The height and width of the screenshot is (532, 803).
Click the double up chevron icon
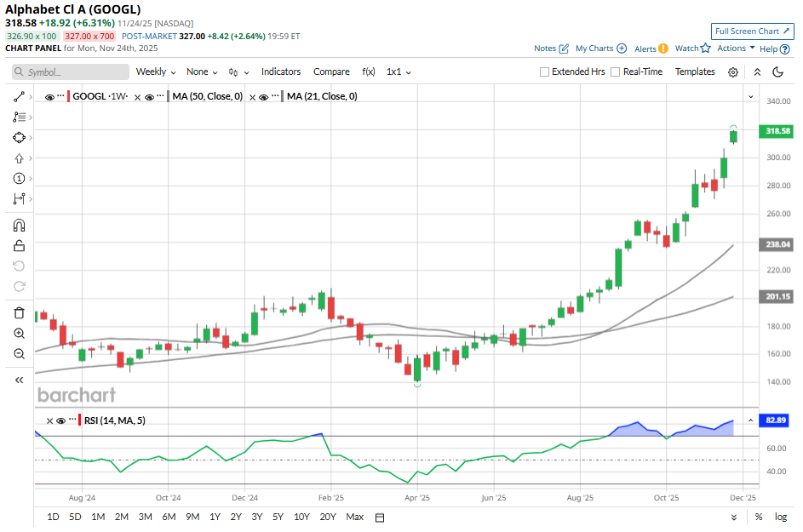click(757, 72)
